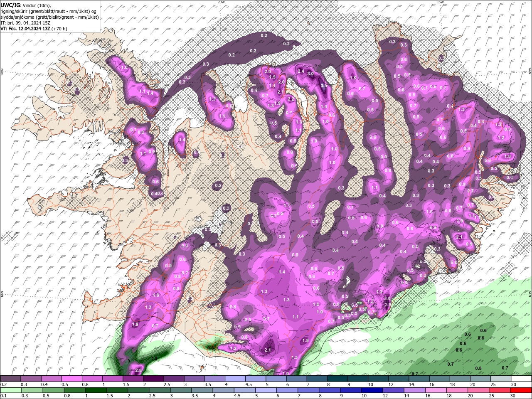
Task: Pick upper-scale swatch between 0.3 and 0.4
Action: (x=31, y=379)
